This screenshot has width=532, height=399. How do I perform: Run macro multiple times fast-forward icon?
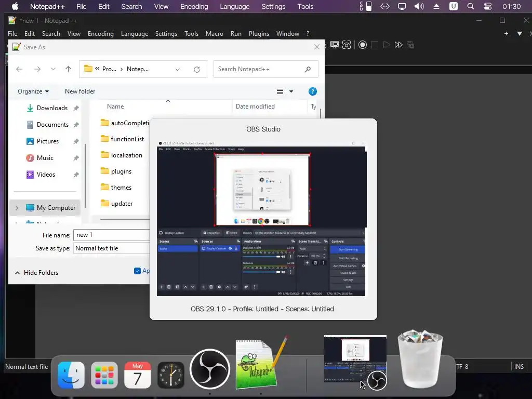[x=398, y=45]
